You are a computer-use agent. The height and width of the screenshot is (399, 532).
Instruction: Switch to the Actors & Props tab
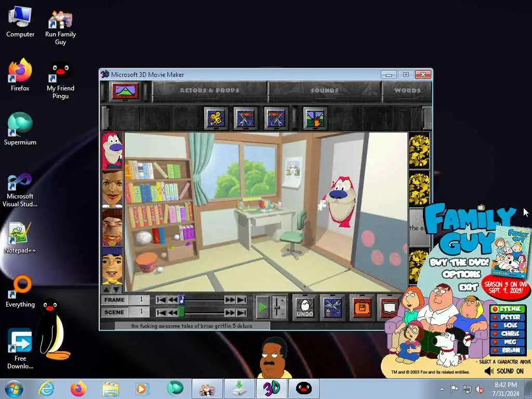point(210,90)
